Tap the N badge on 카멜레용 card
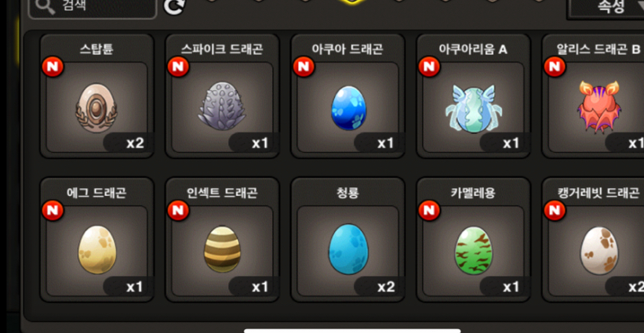Screen dimensions: 644x333 click(429, 211)
